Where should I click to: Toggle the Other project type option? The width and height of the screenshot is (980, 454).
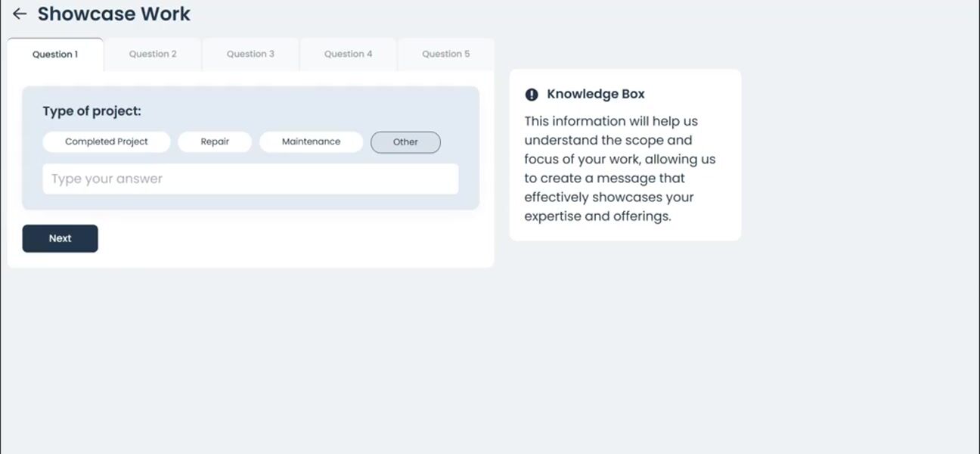405,142
